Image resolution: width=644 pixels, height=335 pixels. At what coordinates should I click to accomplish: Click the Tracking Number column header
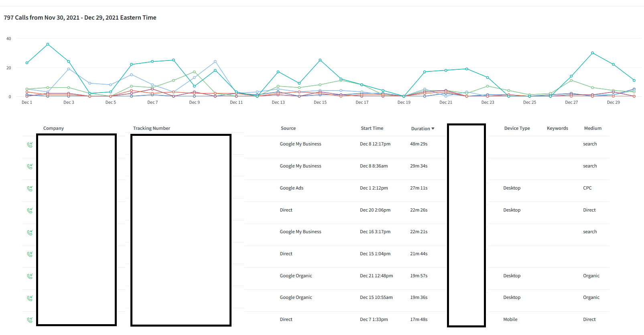point(151,128)
